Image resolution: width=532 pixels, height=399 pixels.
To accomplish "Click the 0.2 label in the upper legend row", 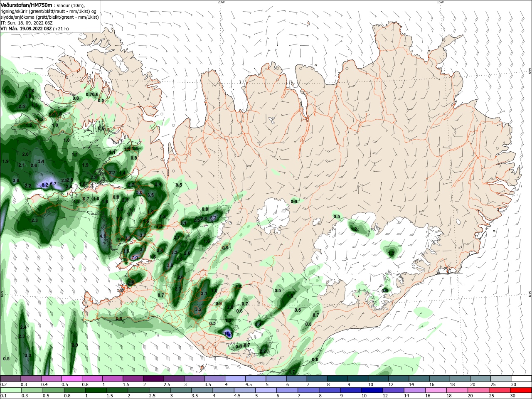I will tap(3, 384).
